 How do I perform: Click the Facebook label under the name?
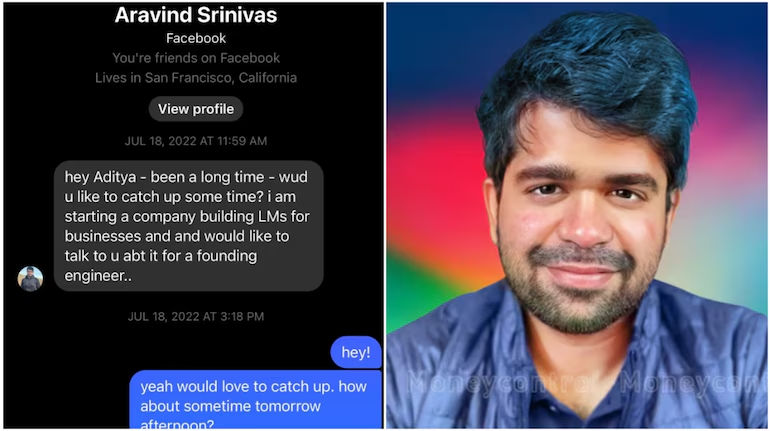point(196,38)
